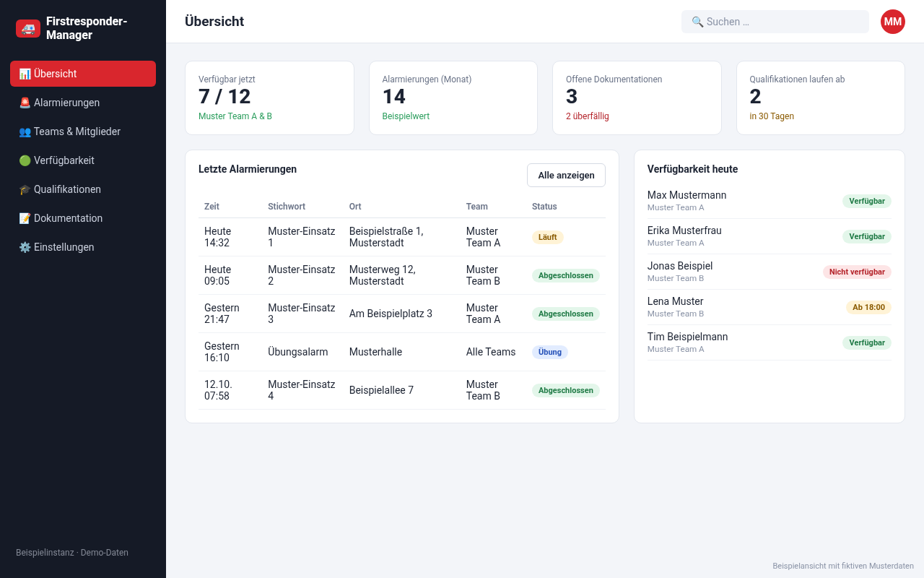Click the ambulance app logo icon
The width and height of the screenshot is (924, 578).
pyautogui.click(x=28, y=29)
